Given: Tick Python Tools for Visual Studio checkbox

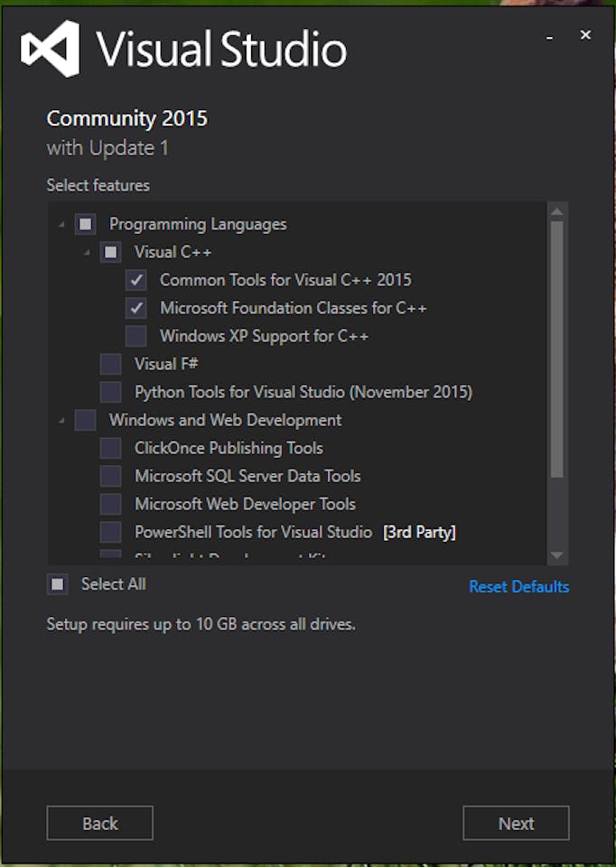Looking at the screenshot, I should pyautogui.click(x=111, y=392).
